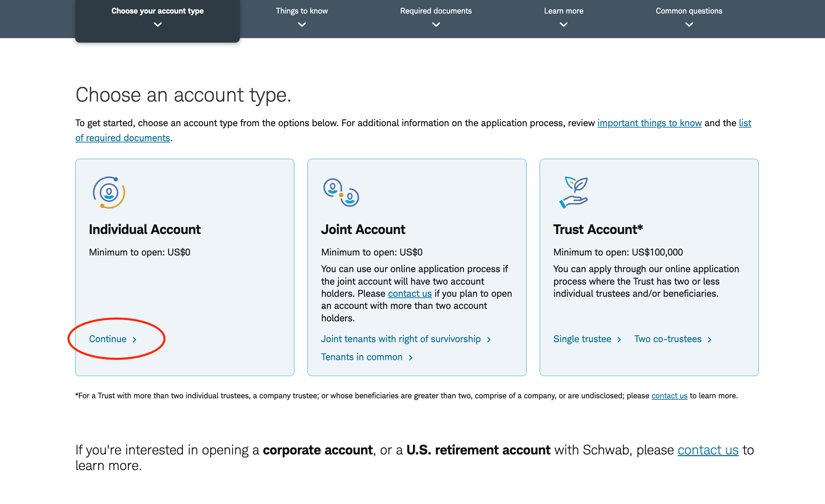
Task: Expand chevron under Things to know
Action: [302, 25]
